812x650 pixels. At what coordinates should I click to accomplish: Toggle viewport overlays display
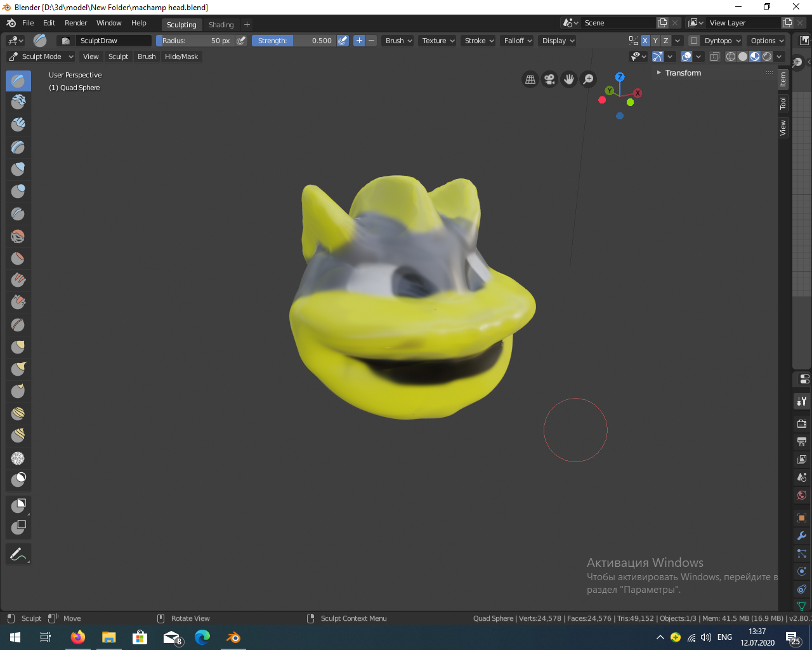[x=686, y=56]
